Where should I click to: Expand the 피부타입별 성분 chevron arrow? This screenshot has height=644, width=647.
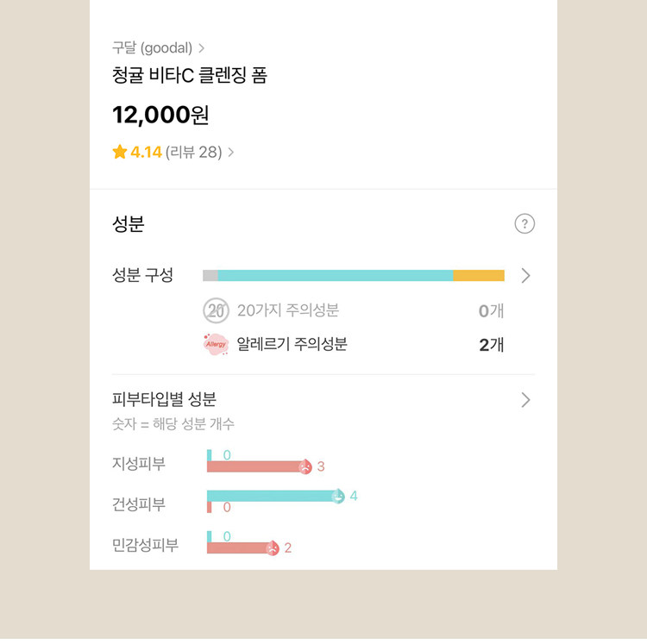[525, 400]
